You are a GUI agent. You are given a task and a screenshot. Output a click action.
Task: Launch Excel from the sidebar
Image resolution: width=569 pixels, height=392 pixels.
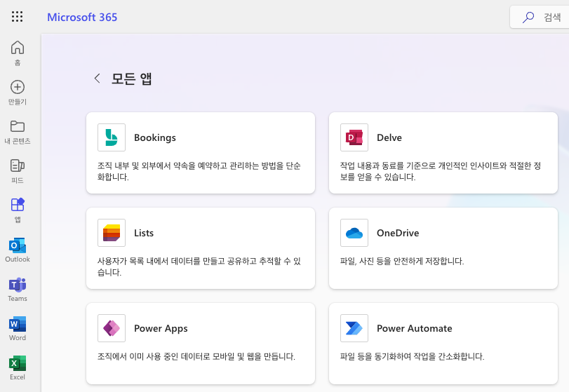(x=18, y=367)
